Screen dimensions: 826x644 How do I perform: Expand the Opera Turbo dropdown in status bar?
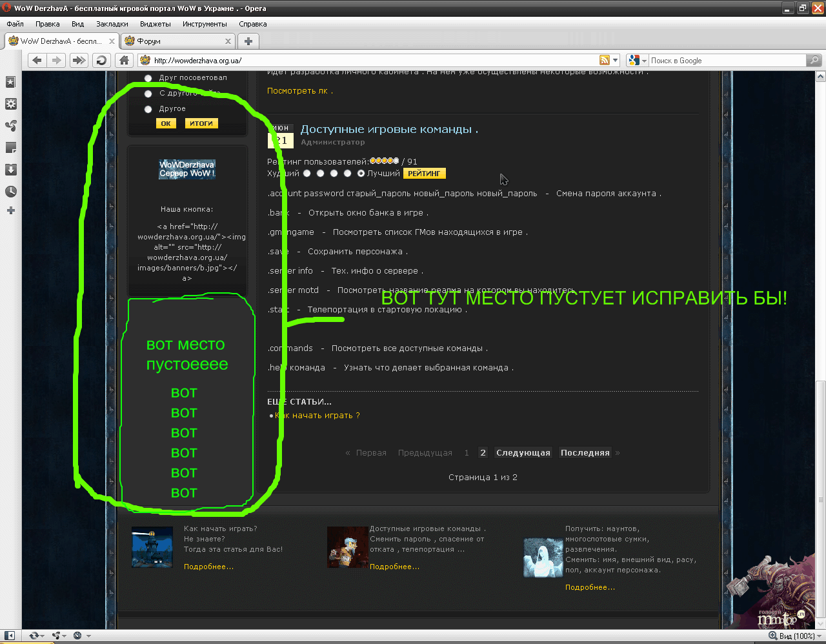[x=88, y=636]
